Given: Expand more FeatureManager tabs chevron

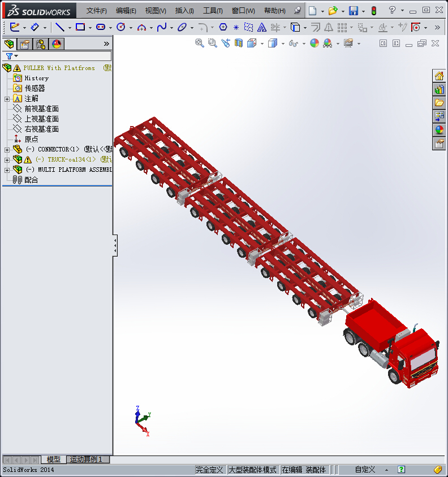Looking at the screenshot, I should pos(106,44).
